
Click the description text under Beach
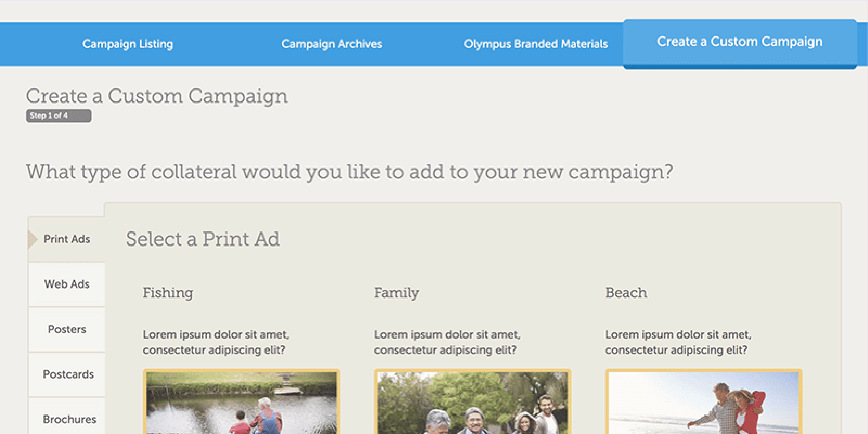pyautogui.click(x=677, y=342)
